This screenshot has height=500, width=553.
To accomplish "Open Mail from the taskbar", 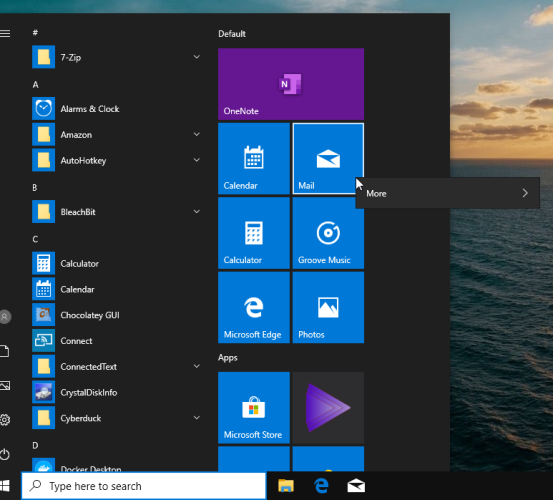I will pos(356,486).
